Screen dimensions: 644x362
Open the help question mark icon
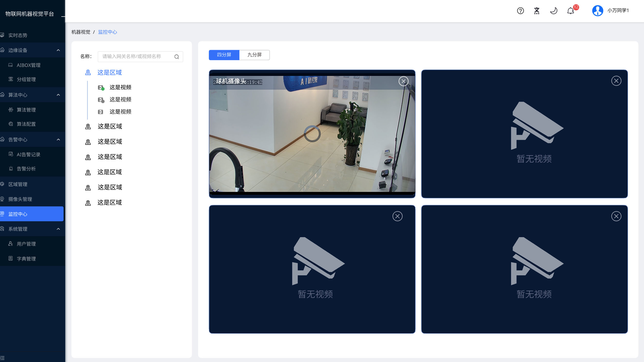520,11
